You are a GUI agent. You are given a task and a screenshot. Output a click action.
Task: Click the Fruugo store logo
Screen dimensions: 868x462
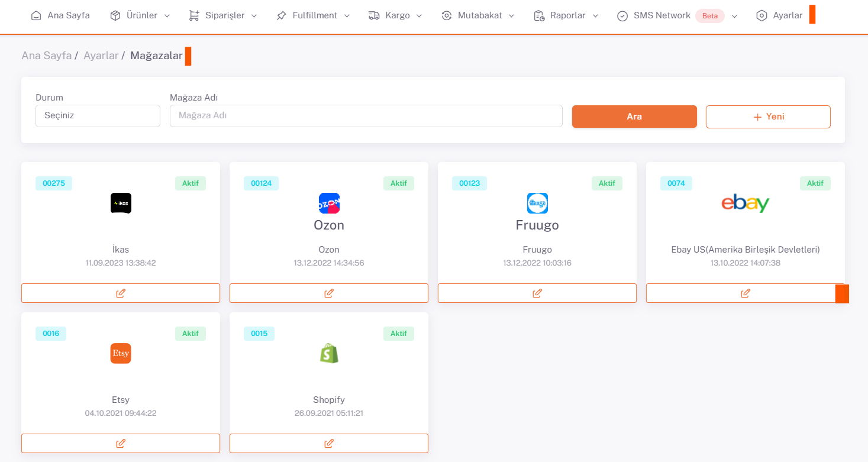tap(537, 203)
